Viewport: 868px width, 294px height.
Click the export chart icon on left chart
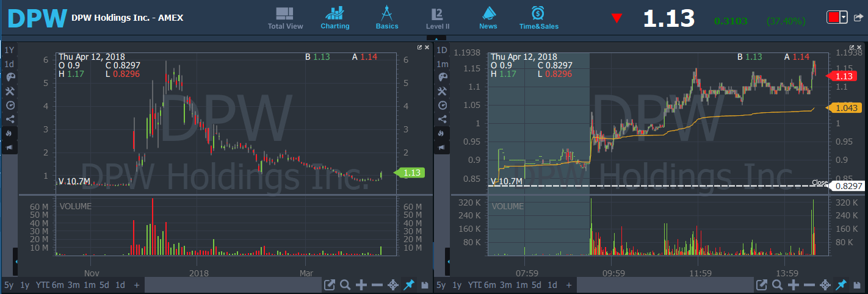pos(330,285)
